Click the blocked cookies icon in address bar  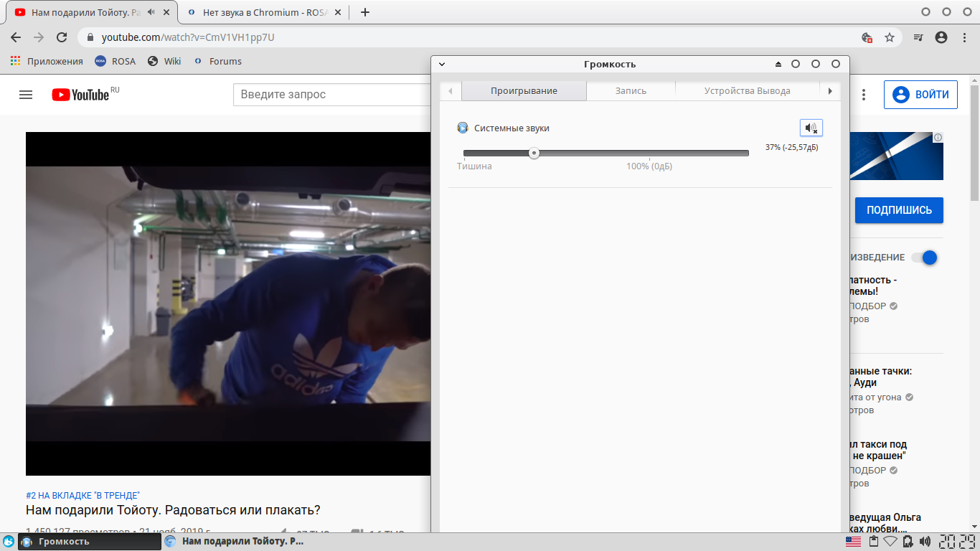[x=867, y=37]
